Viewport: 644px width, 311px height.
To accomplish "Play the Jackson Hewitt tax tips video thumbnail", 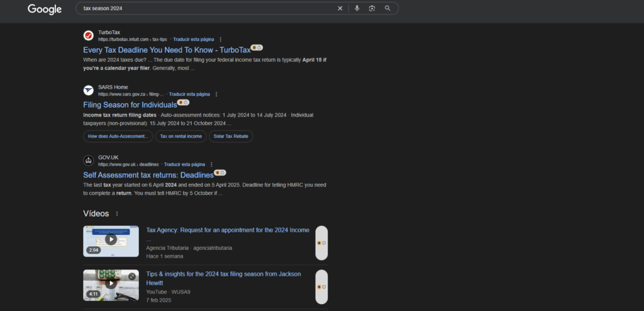I will pyautogui.click(x=111, y=285).
